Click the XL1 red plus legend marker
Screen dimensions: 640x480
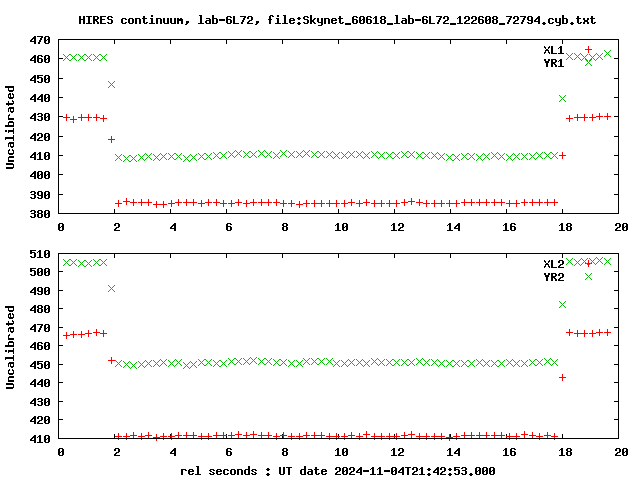point(589,49)
